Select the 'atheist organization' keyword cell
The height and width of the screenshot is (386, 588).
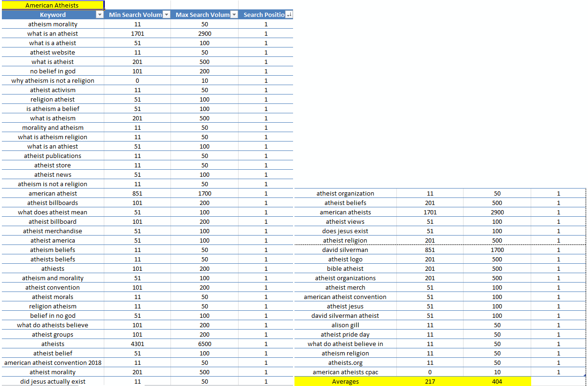[x=345, y=193]
